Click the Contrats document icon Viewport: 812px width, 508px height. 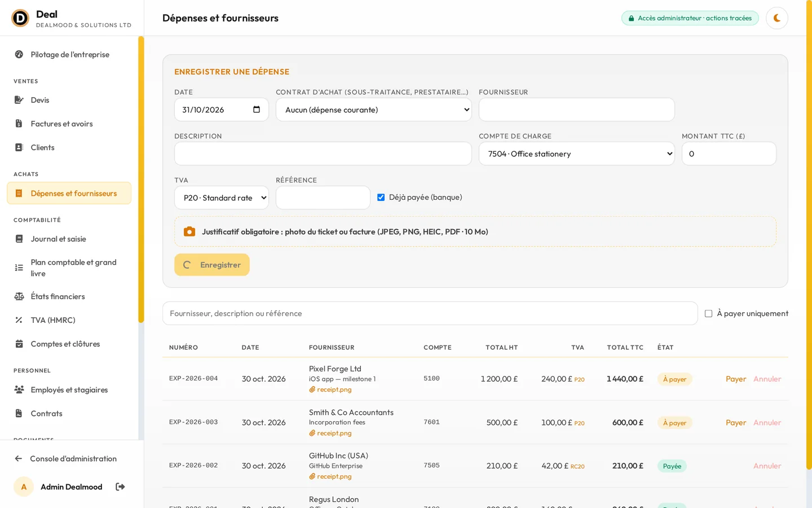19,413
